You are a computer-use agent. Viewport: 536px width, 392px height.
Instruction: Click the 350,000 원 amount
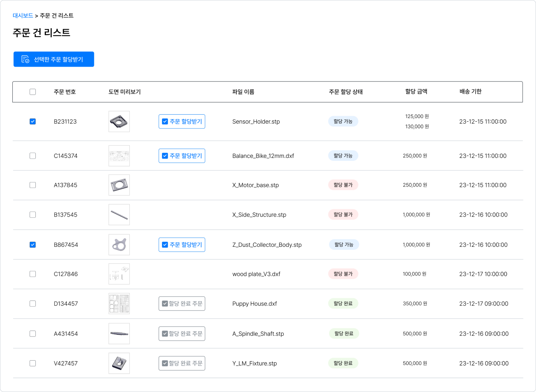pyautogui.click(x=415, y=304)
